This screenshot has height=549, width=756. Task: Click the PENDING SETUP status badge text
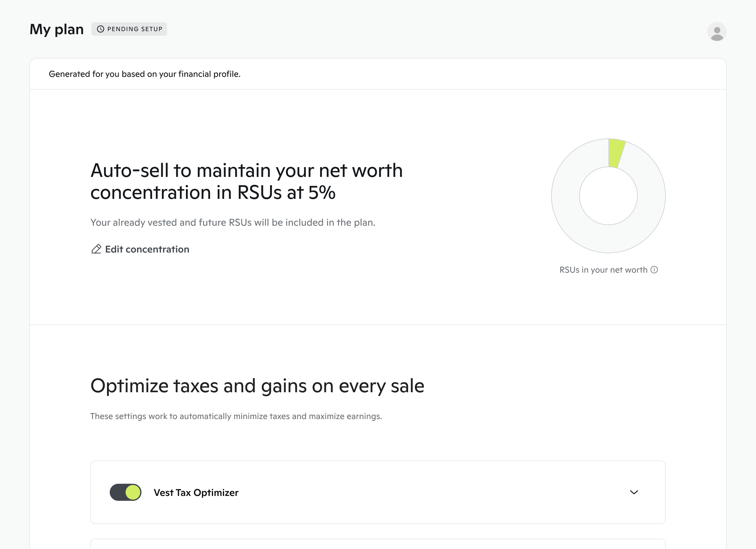[x=135, y=29]
